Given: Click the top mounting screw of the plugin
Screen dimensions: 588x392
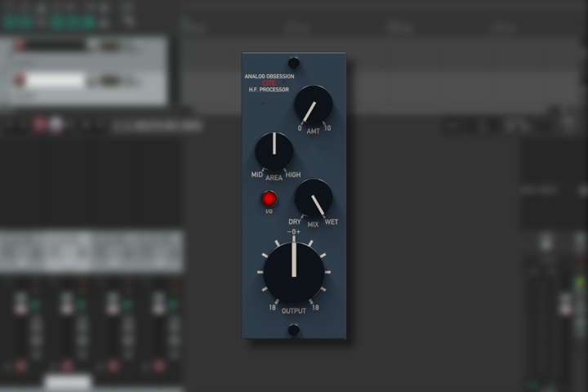Looking at the screenshot, I should [x=294, y=62].
